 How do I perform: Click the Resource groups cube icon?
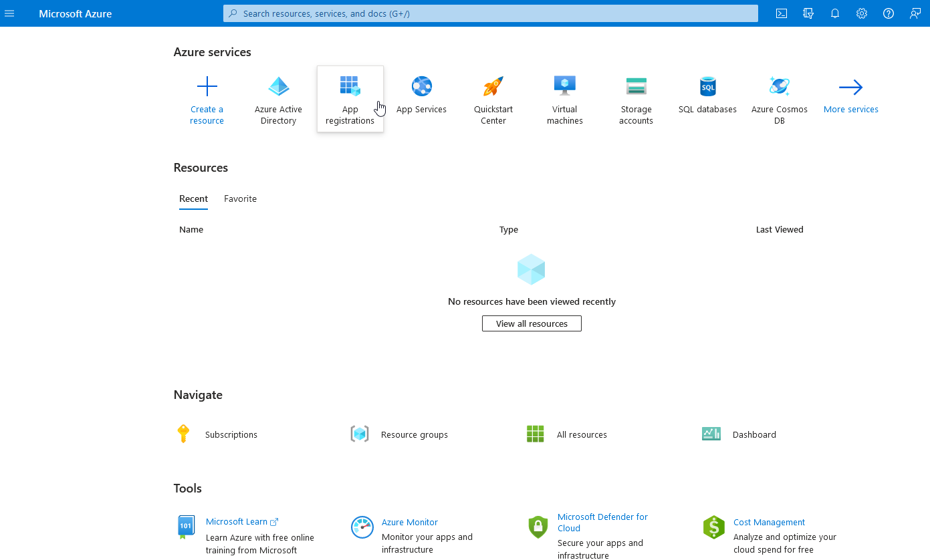click(x=360, y=434)
